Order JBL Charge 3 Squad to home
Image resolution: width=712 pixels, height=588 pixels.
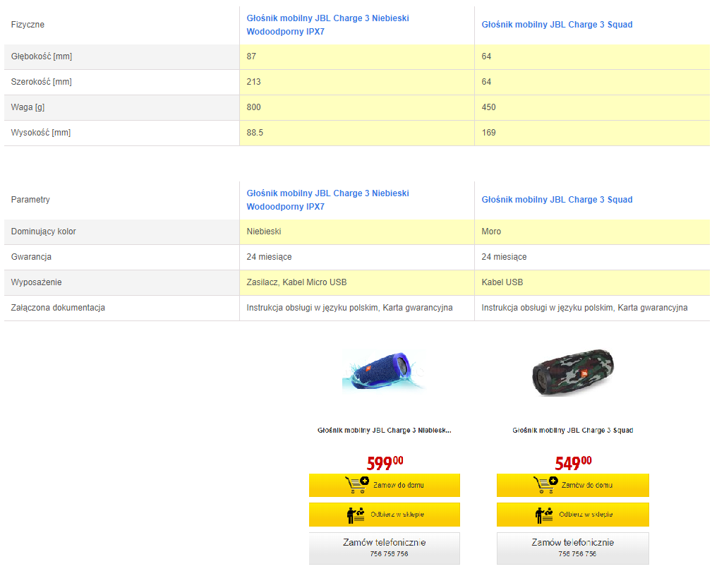(x=572, y=485)
